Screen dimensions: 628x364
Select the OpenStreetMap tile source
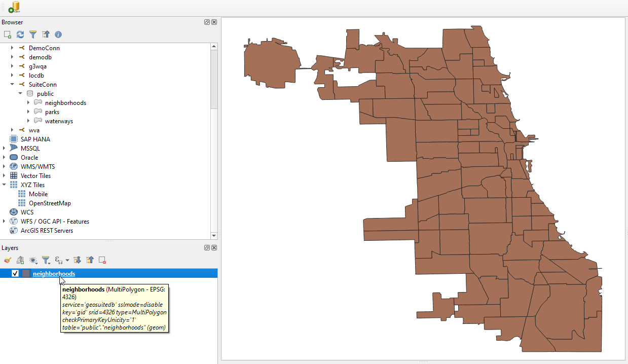48,203
